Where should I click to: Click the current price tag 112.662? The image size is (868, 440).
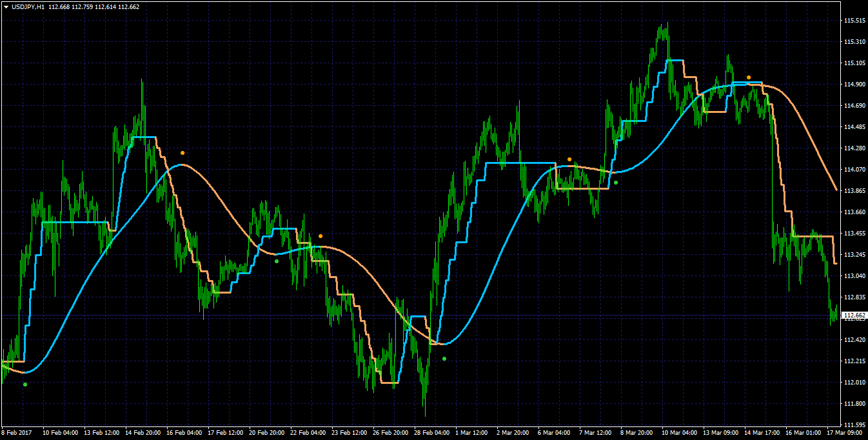(853, 315)
